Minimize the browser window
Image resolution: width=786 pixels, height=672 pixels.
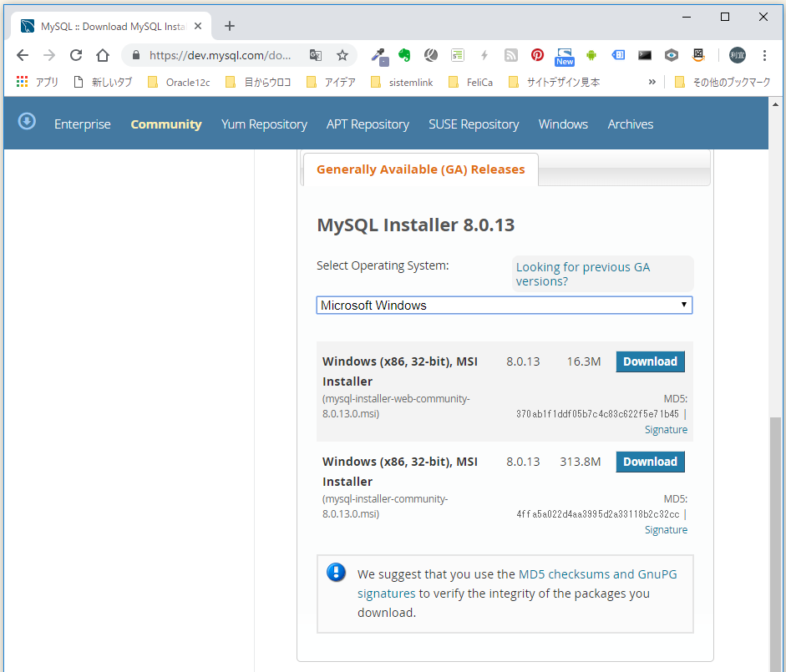coord(687,17)
